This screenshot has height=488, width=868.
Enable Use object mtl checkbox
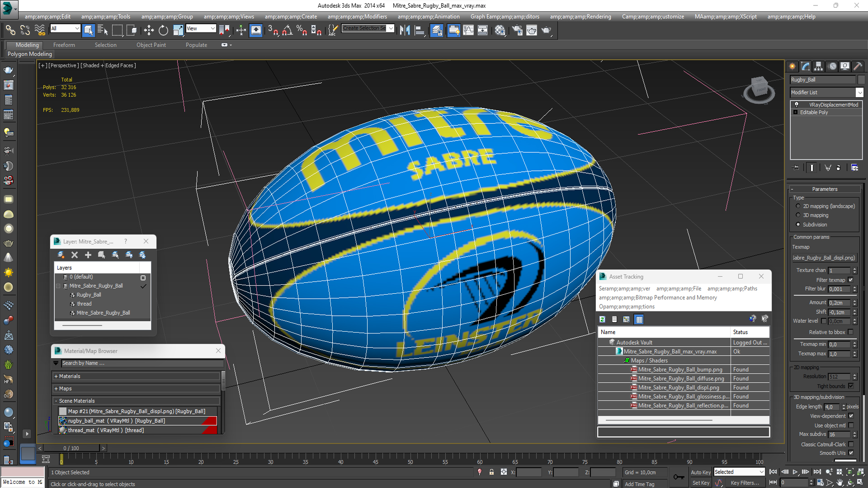(x=851, y=425)
